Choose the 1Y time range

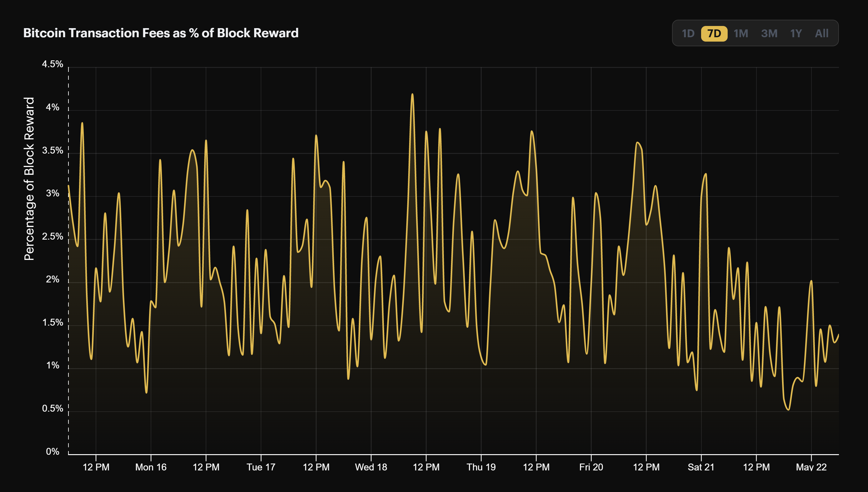tap(796, 33)
